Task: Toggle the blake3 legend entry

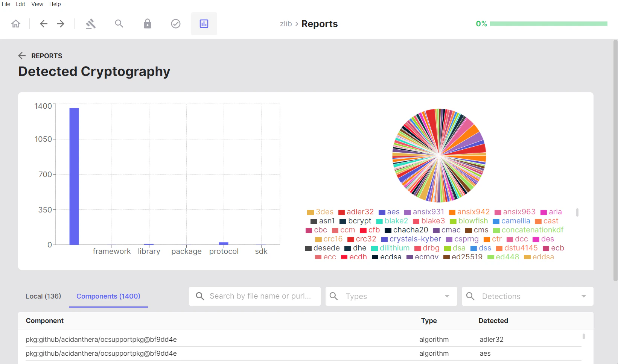Action: pyautogui.click(x=429, y=221)
